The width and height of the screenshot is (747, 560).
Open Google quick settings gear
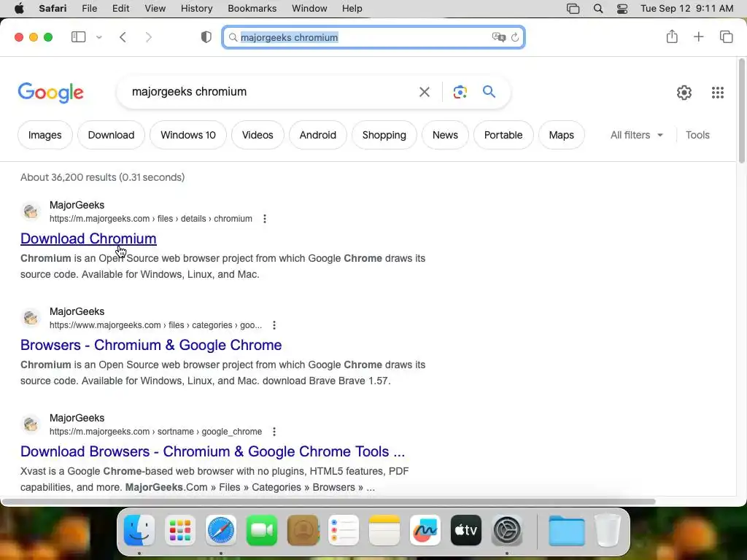tap(684, 93)
